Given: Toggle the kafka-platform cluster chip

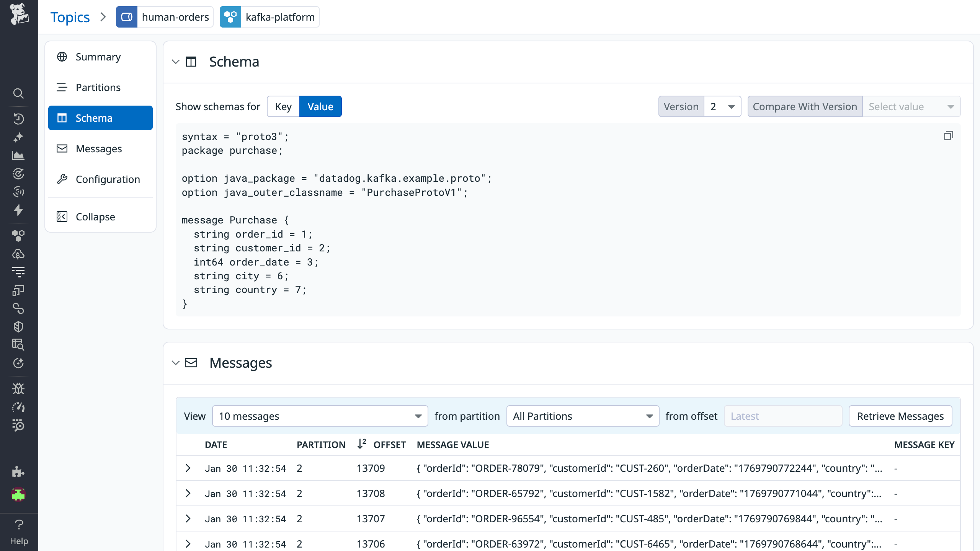Looking at the screenshot, I should point(269,16).
